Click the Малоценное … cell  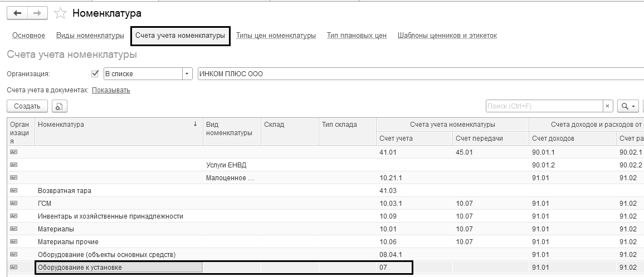point(232,177)
